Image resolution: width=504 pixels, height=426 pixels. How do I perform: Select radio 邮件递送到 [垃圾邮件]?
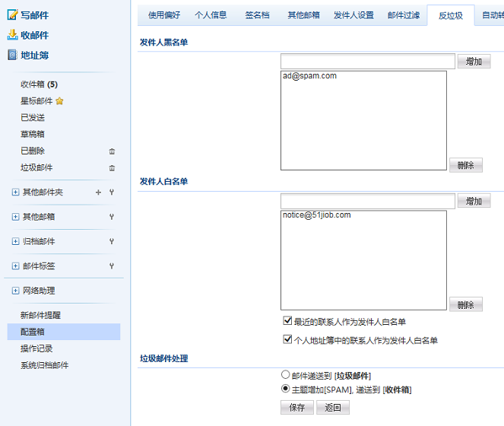coord(285,374)
